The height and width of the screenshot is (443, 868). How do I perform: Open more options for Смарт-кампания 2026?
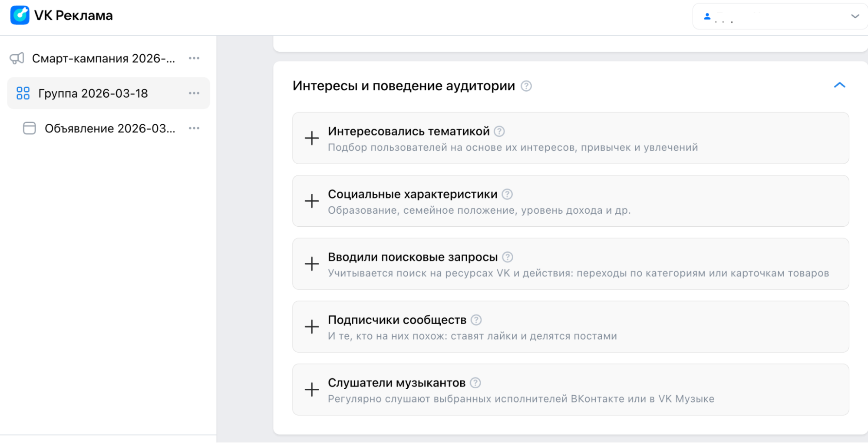pos(194,58)
